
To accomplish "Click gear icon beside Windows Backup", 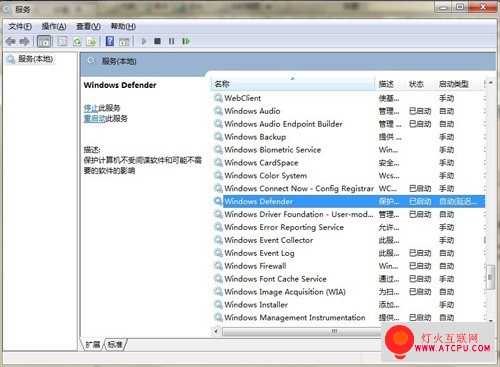I will [x=218, y=137].
